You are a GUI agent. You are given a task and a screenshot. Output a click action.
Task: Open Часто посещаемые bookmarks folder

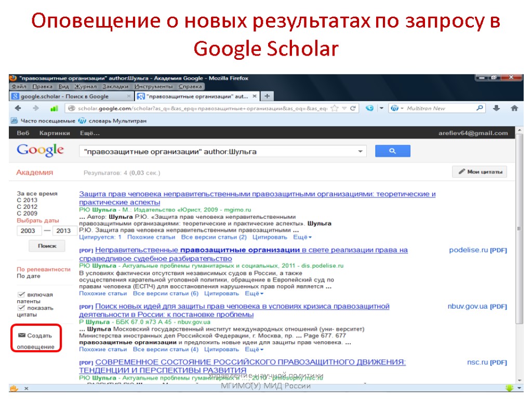tap(43, 121)
